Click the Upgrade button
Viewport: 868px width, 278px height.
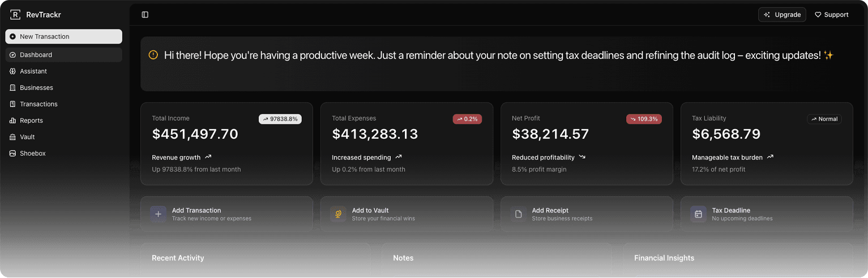[x=782, y=15]
